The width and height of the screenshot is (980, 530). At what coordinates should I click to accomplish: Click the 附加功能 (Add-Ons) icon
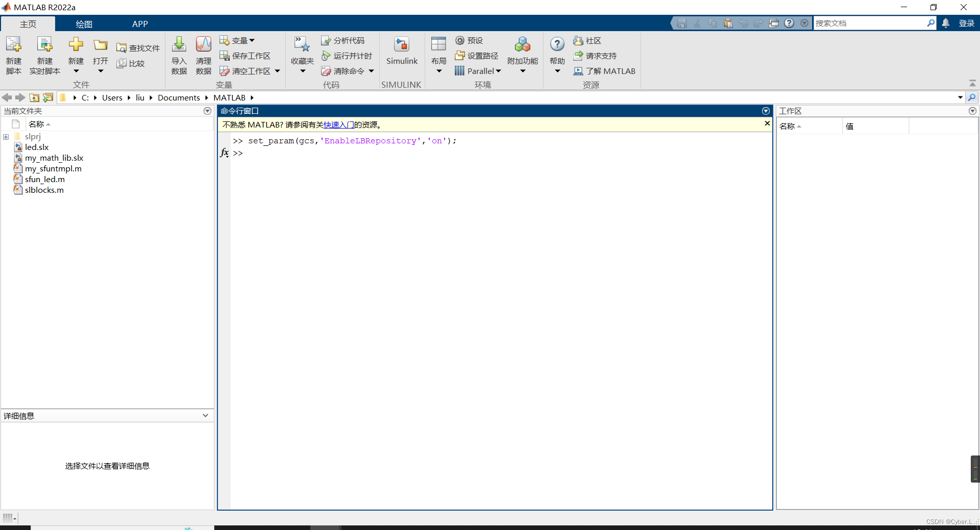[523, 45]
